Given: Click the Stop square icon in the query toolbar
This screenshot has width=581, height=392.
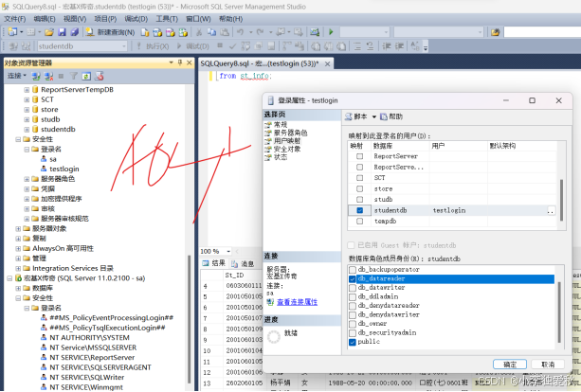Looking at the screenshot, I should pyautogui.click(x=220, y=45).
